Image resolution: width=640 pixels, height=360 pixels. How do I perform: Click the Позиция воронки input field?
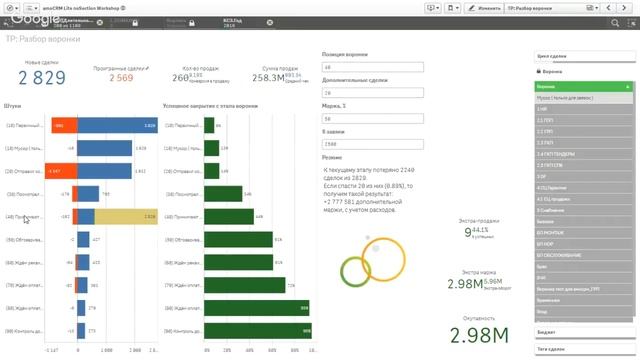(x=373, y=67)
